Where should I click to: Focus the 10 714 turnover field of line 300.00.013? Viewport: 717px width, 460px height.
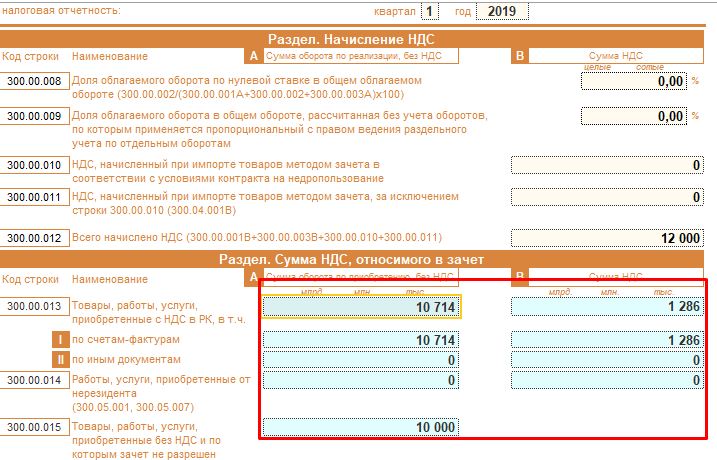tap(360, 307)
